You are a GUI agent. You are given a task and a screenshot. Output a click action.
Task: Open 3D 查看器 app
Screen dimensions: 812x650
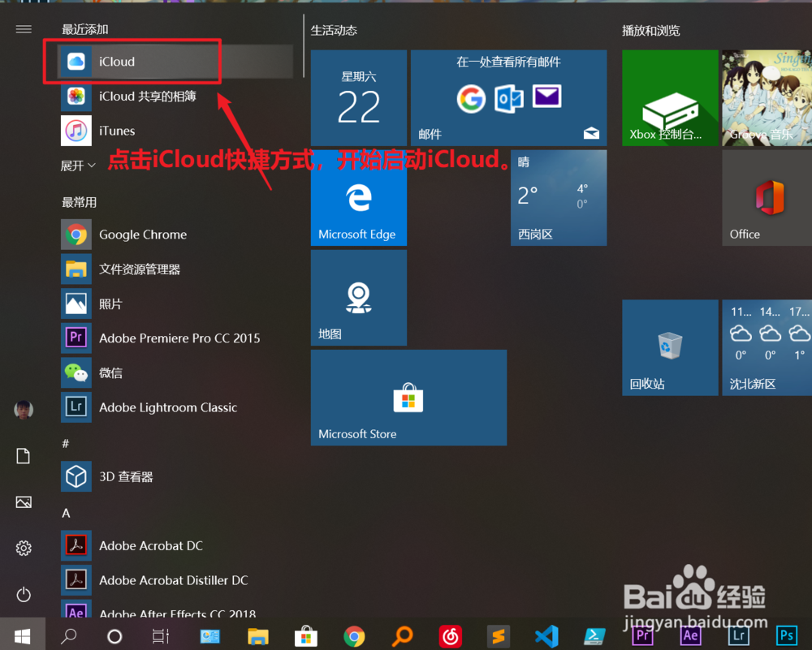[x=176, y=476]
